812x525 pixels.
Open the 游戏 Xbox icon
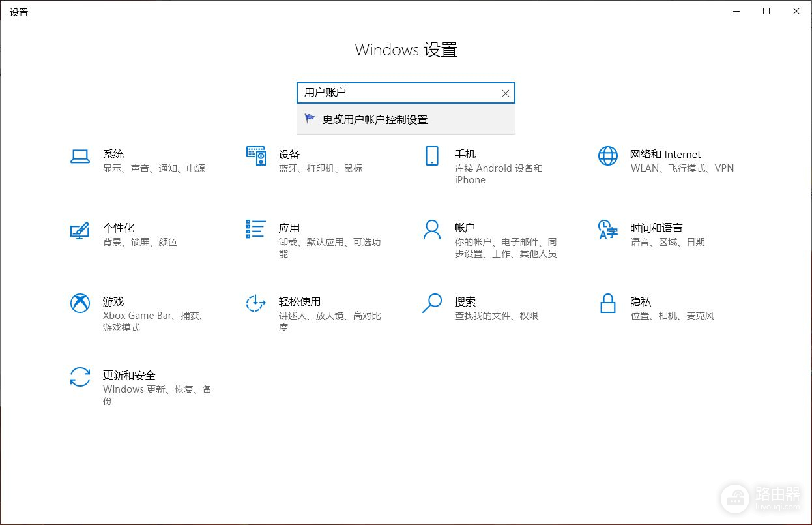80,303
